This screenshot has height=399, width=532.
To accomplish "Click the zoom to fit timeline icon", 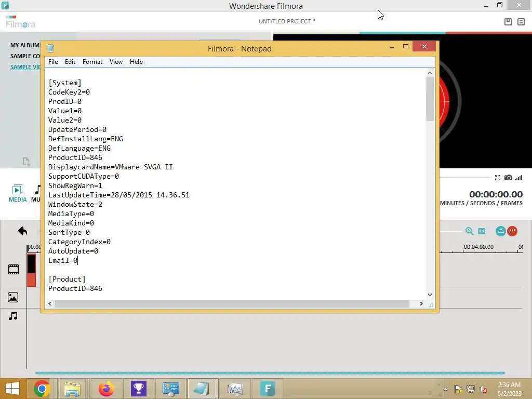I will tap(482, 231).
